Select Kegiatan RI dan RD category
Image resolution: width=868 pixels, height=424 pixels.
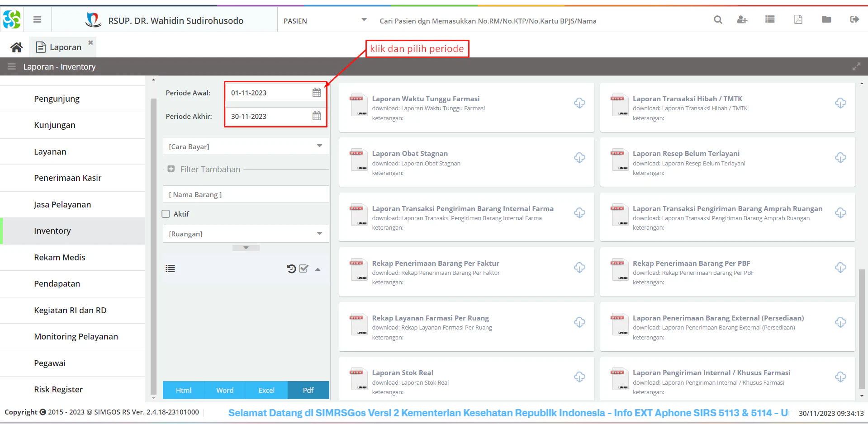[72, 311]
